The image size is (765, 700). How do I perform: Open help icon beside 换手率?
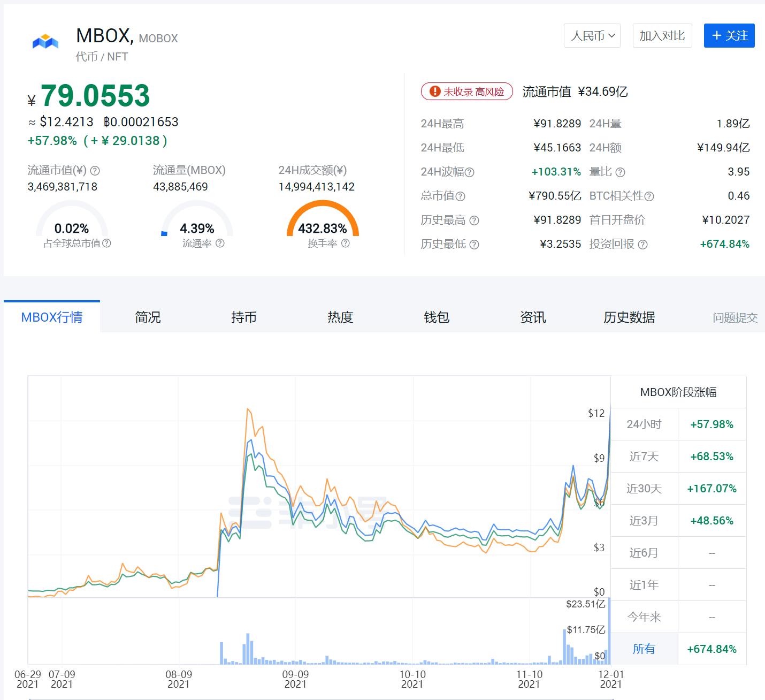point(345,243)
